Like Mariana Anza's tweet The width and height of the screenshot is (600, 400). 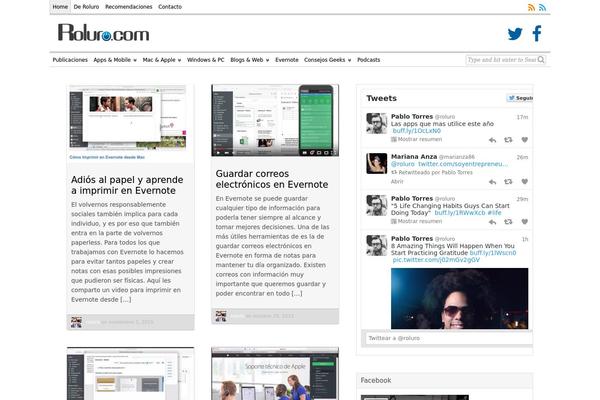click(525, 181)
